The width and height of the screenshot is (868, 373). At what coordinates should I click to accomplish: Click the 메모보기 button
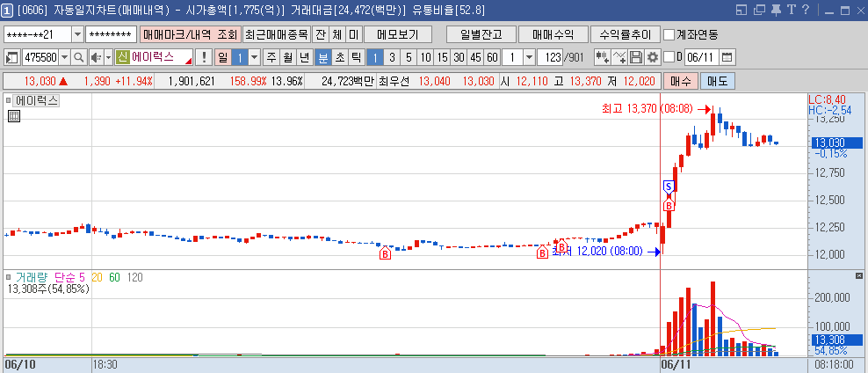pyautogui.click(x=398, y=34)
